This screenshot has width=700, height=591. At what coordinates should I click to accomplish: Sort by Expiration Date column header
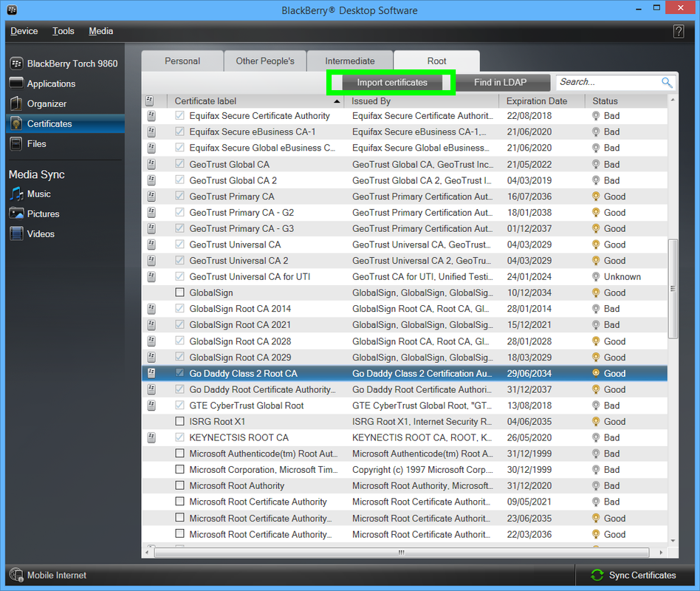click(x=541, y=101)
